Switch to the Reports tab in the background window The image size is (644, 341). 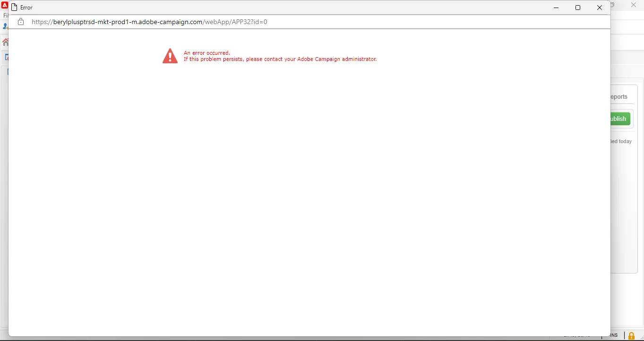tap(620, 97)
